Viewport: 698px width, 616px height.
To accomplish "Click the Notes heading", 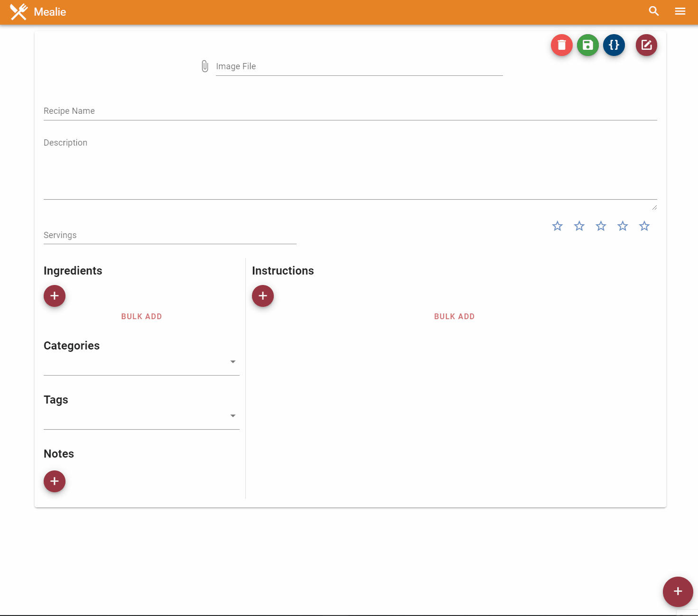I will click(x=59, y=454).
